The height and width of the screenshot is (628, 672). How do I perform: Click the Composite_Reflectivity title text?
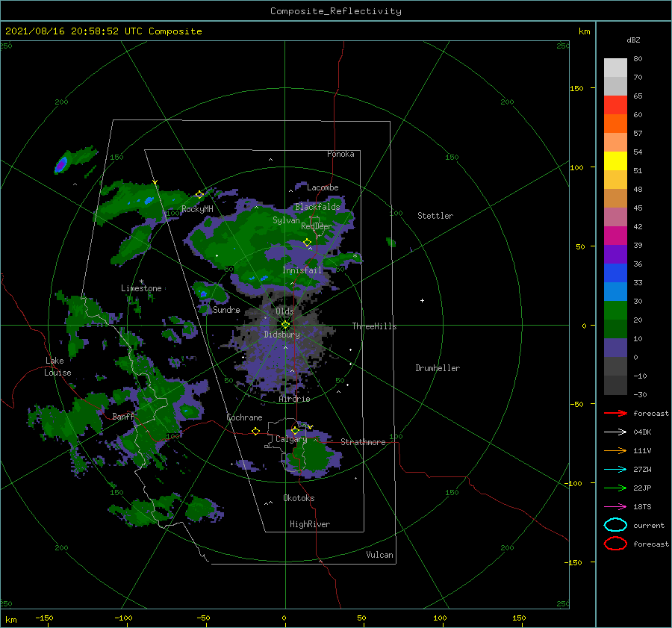point(335,11)
